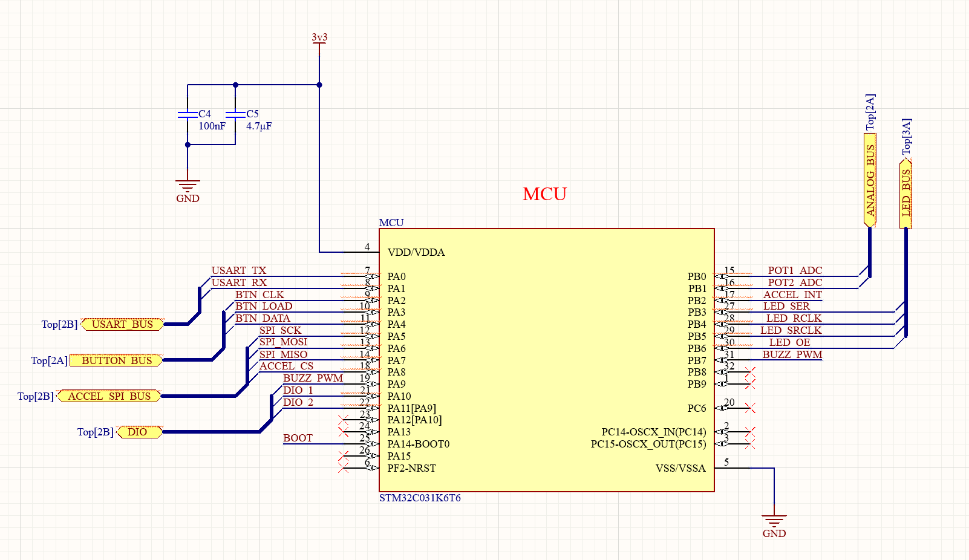Select the BTN_CLK net label
This screenshot has width=969, height=560.
259,295
